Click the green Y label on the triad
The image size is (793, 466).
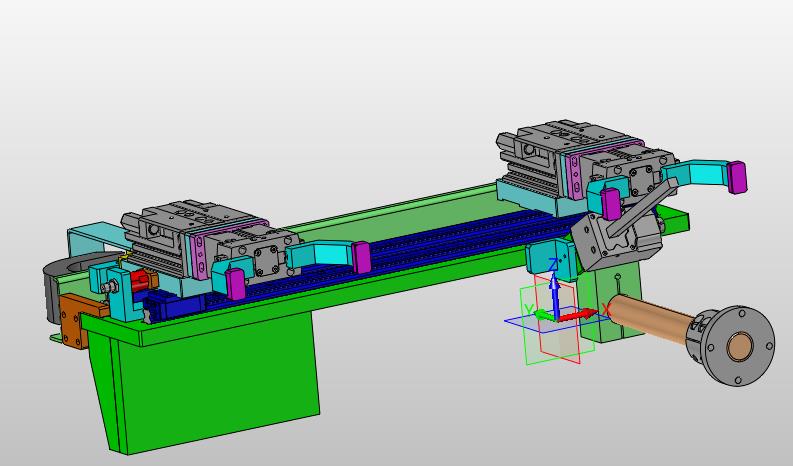pos(529,310)
